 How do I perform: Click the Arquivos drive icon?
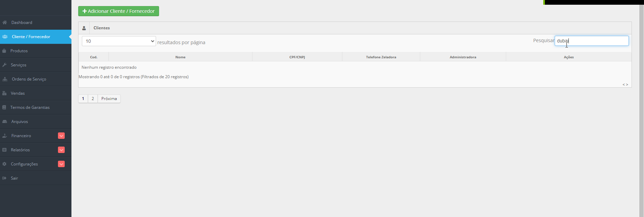pos(5,122)
